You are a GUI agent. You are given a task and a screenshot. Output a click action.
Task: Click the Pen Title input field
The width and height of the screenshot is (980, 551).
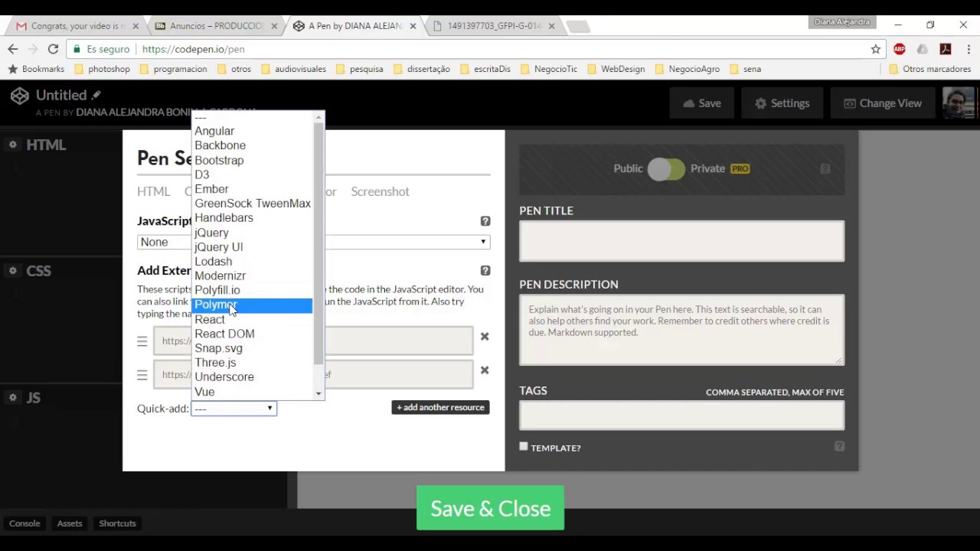[681, 241]
